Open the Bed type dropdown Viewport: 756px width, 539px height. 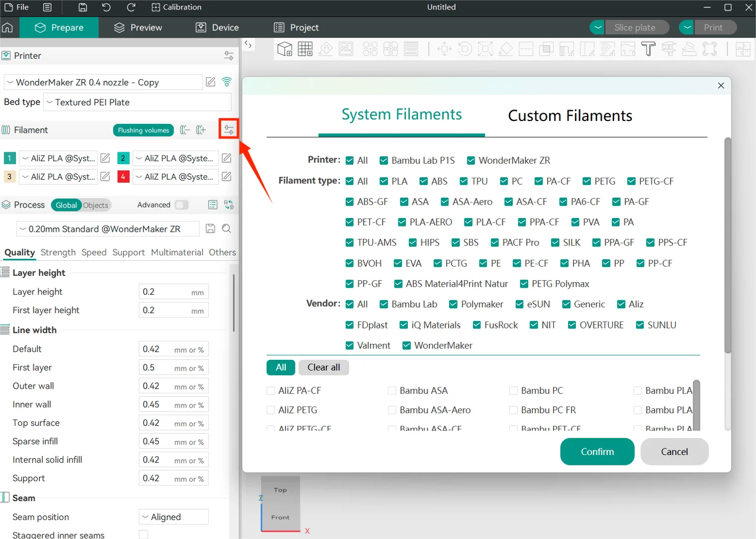pyautogui.click(x=137, y=102)
